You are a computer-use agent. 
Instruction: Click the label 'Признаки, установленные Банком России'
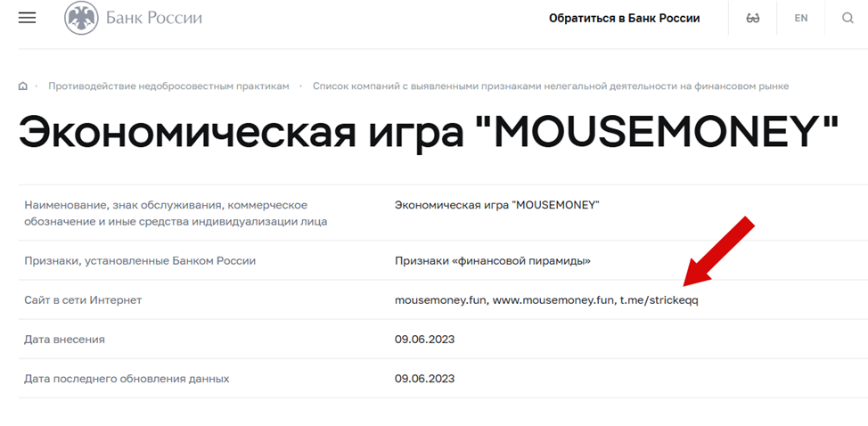[140, 260]
